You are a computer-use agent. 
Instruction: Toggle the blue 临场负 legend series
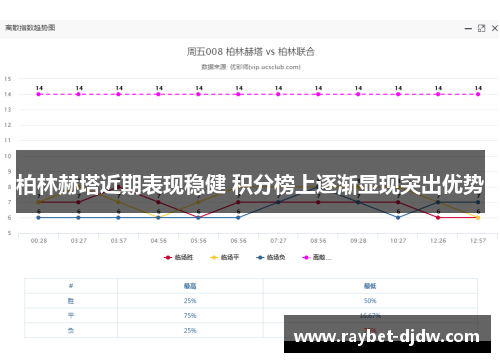click(x=270, y=257)
